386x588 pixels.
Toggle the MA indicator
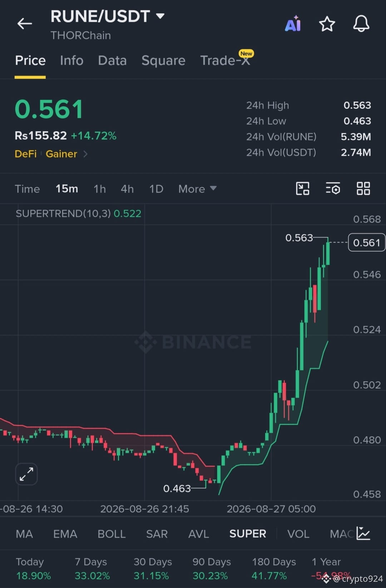(24, 534)
